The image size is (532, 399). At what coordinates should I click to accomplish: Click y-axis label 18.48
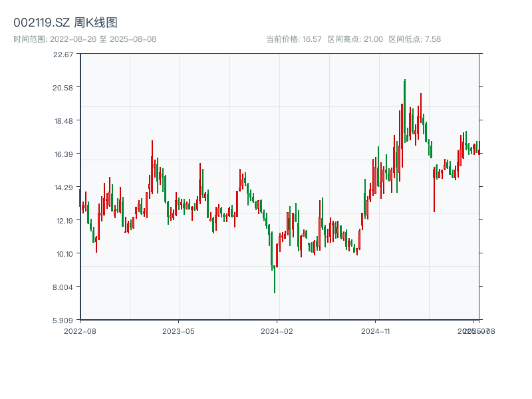63,121
